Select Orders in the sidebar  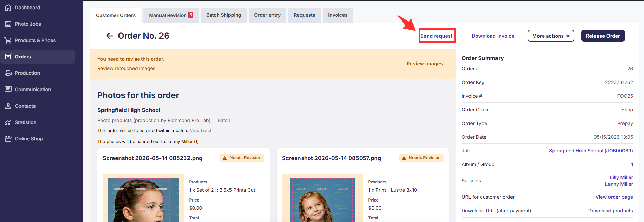pyautogui.click(x=38, y=57)
